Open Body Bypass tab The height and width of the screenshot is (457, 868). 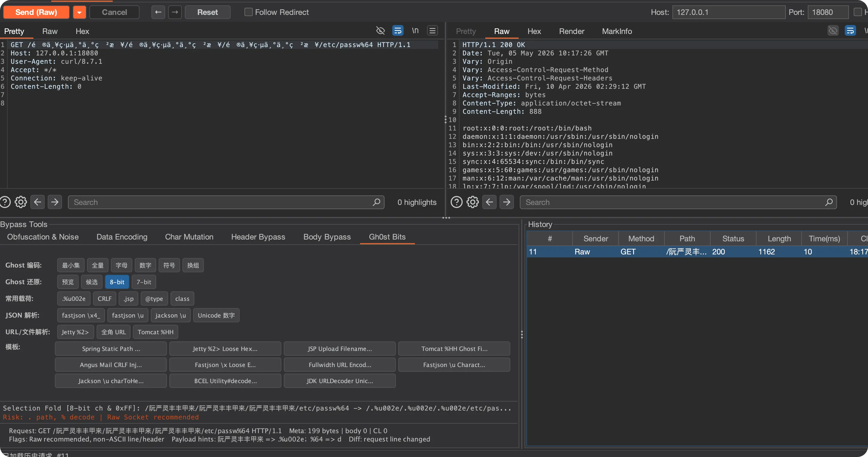pos(327,237)
